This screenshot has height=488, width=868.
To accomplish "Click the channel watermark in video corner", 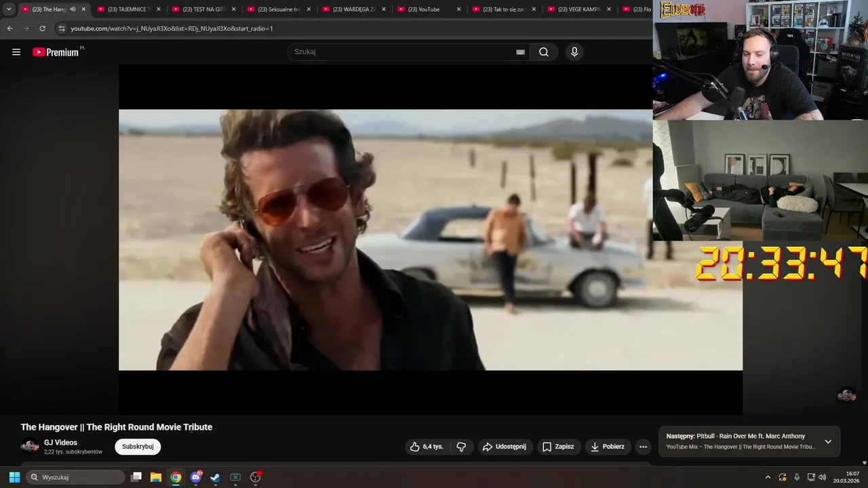I will [846, 395].
